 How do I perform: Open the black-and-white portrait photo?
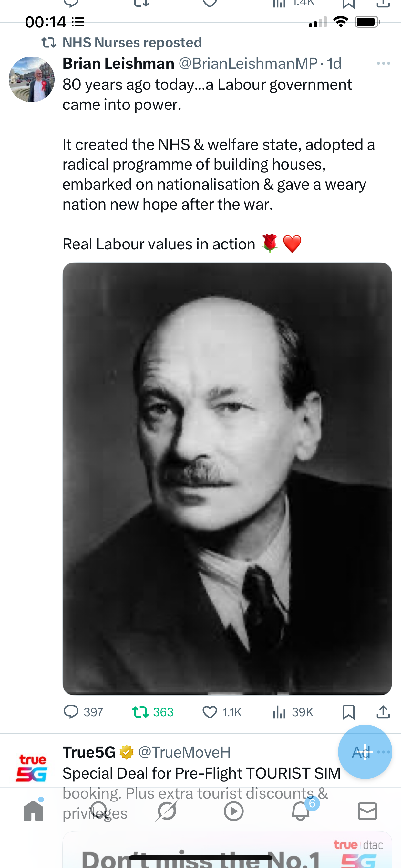(x=227, y=479)
